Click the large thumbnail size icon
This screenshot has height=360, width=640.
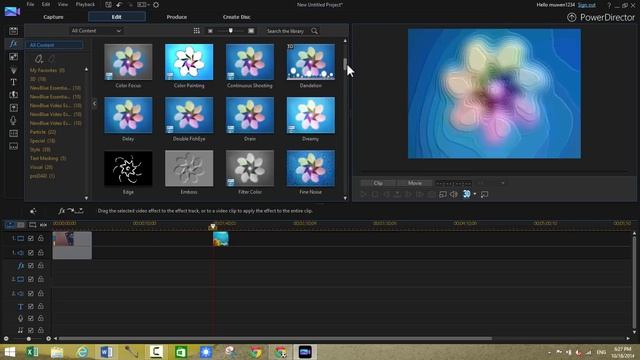tap(251, 31)
